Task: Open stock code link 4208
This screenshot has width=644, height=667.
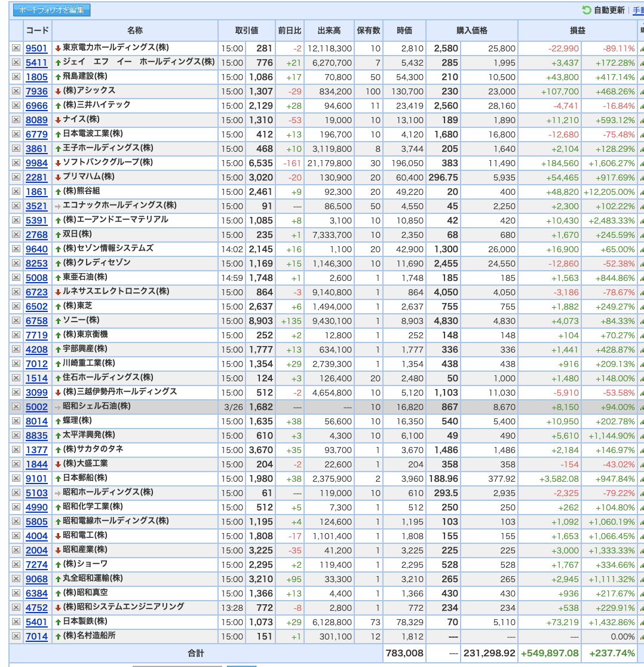Action: [36, 350]
